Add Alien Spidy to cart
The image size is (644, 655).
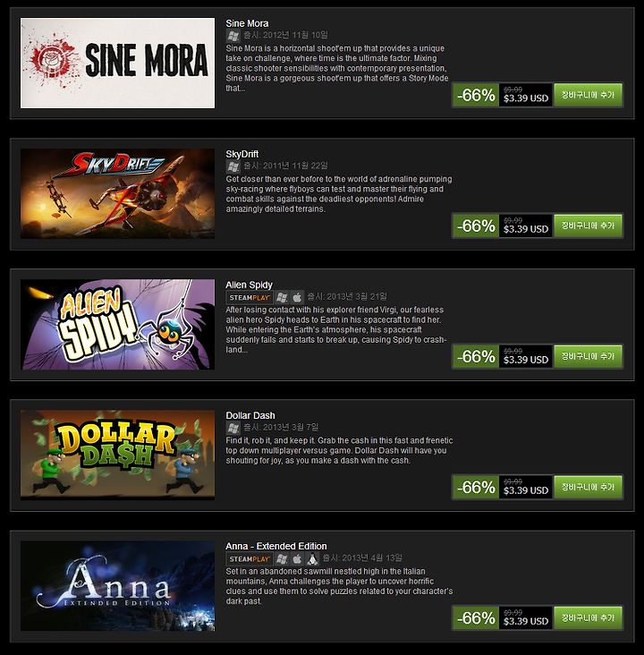[588, 356]
